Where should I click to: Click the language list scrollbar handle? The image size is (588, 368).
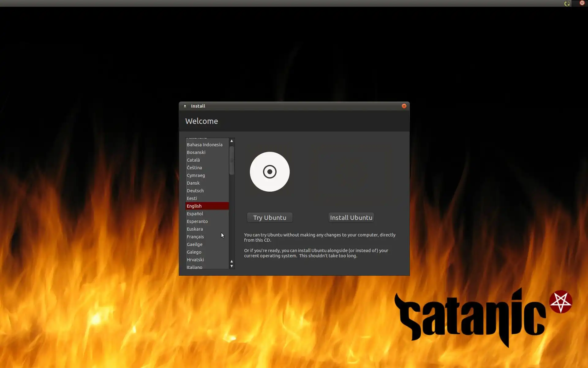coord(232,160)
